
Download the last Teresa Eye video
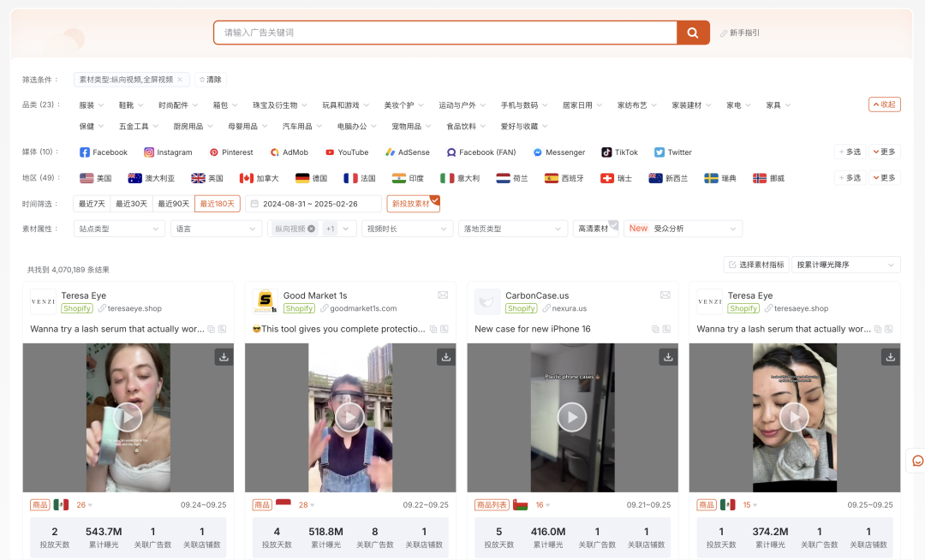click(x=890, y=356)
